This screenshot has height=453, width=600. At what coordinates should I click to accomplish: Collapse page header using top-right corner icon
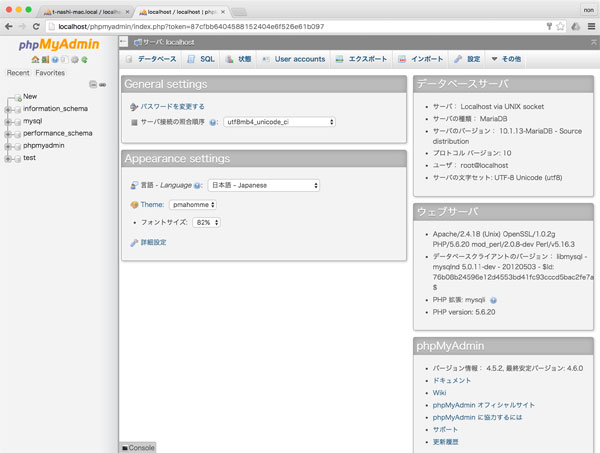(x=593, y=42)
